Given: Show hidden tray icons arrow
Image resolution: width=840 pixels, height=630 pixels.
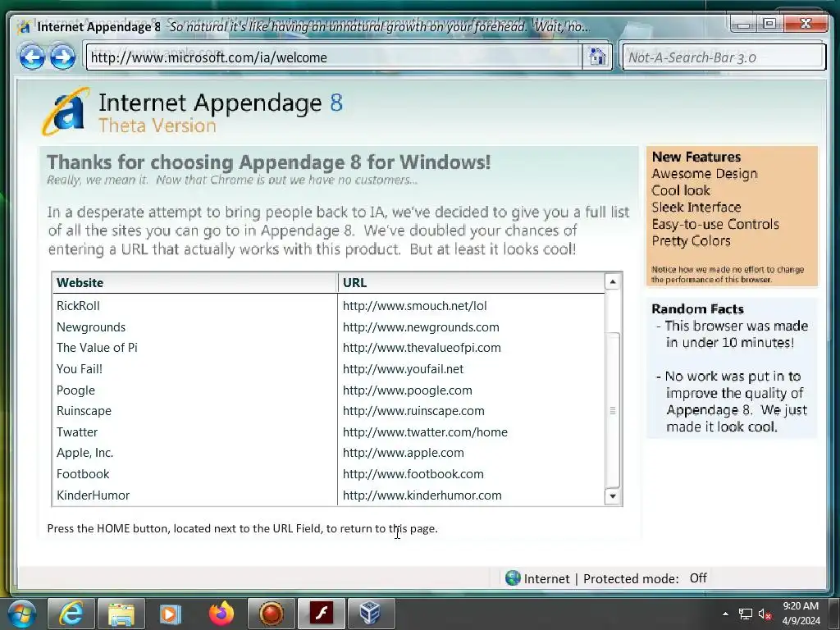Looking at the screenshot, I should point(725,614).
